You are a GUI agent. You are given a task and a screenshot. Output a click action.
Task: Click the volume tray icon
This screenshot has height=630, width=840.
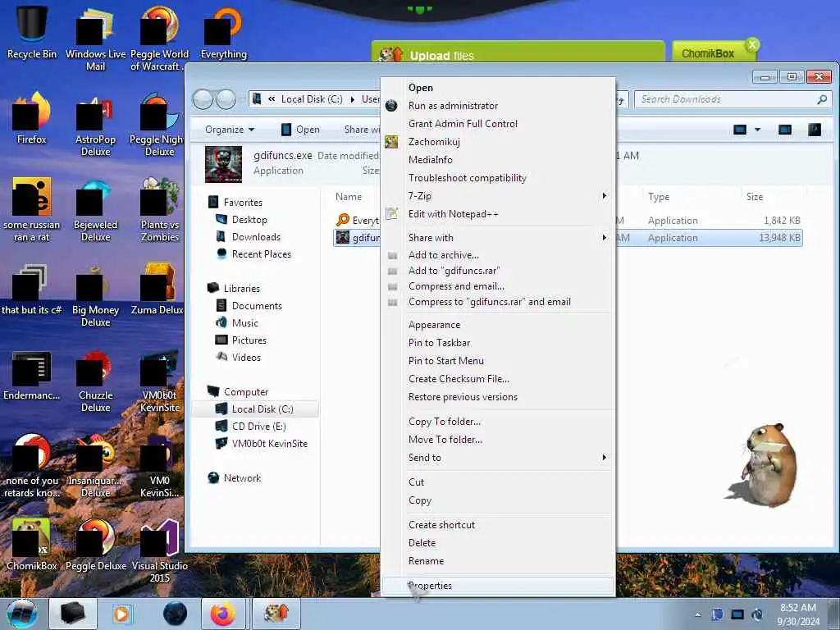[x=757, y=614]
